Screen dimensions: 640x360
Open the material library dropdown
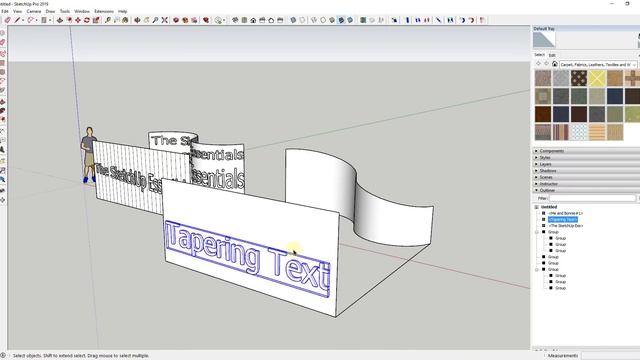[598, 64]
